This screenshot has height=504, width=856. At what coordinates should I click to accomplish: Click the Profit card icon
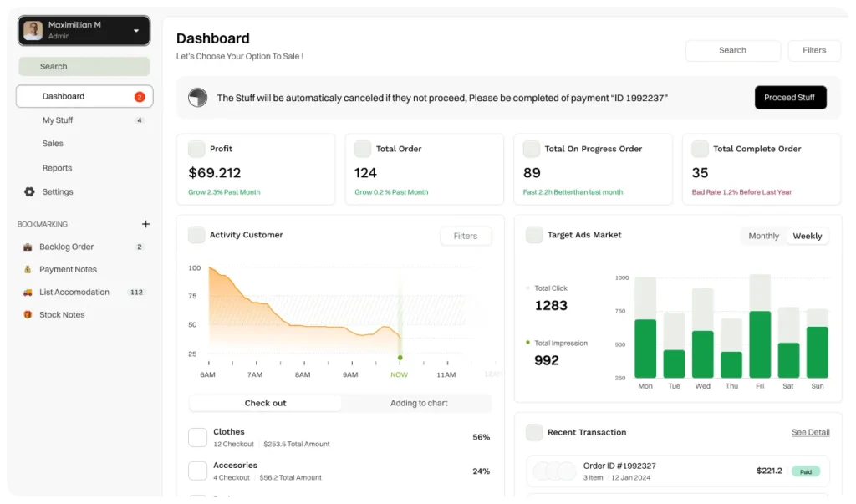(196, 149)
